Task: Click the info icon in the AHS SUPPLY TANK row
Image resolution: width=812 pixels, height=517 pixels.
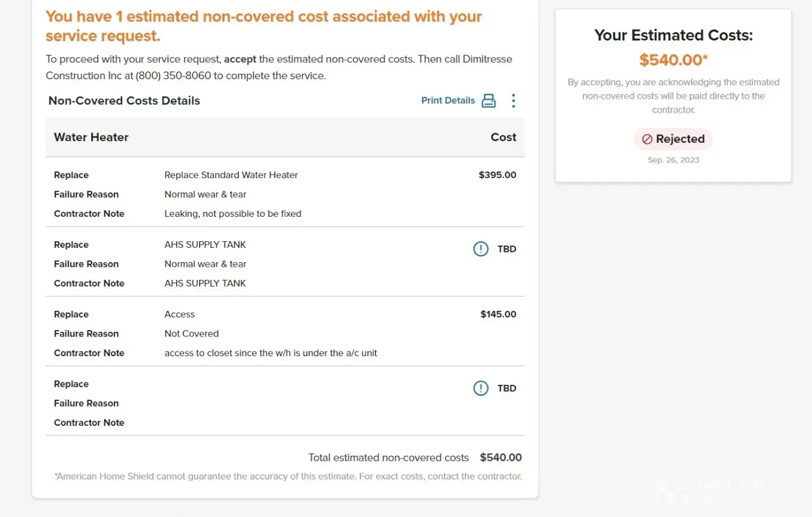Action: (481, 249)
